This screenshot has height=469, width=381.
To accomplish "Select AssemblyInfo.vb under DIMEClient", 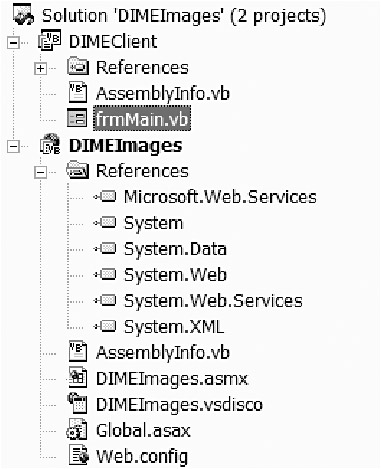I will 163,93.
